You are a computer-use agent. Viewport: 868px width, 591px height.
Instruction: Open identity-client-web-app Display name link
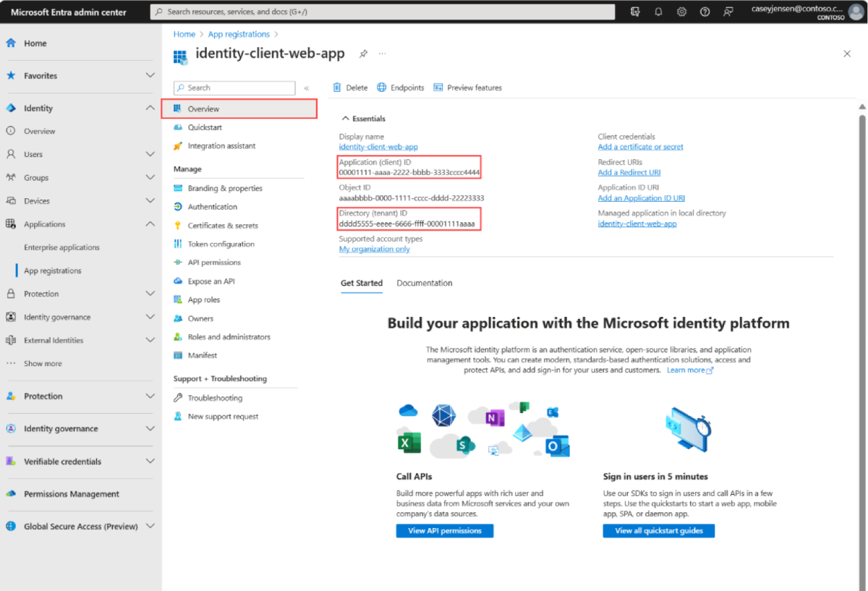point(378,147)
